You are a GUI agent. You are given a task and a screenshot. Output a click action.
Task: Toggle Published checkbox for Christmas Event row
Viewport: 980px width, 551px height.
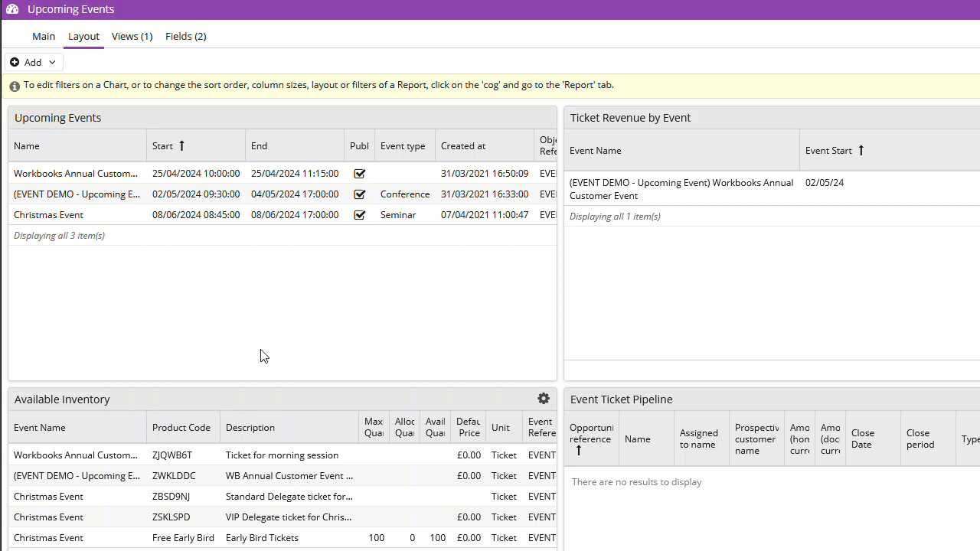coord(359,215)
